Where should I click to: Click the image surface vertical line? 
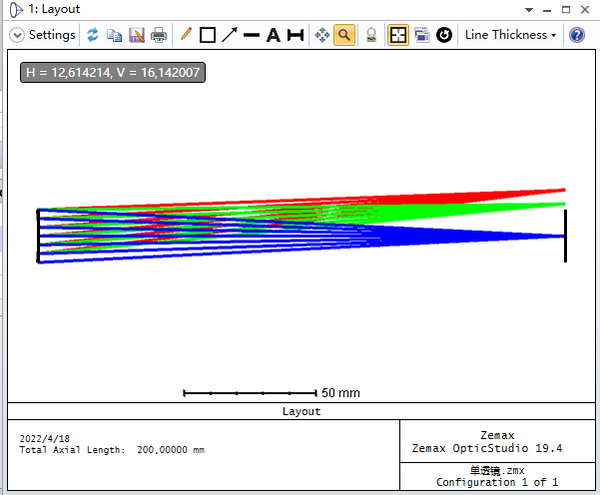(x=565, y=236)
